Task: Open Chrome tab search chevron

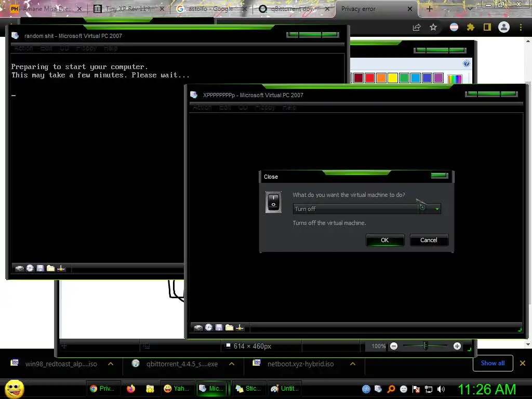Action: (x=470, y=8)
